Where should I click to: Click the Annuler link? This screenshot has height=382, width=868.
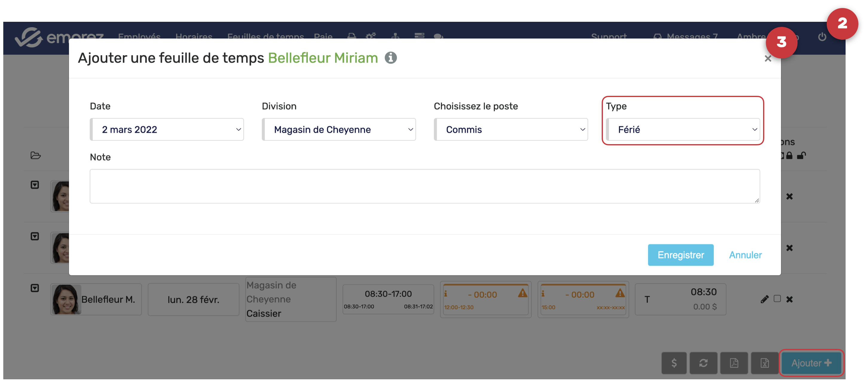pyautogui.click(x=745, y=255)
